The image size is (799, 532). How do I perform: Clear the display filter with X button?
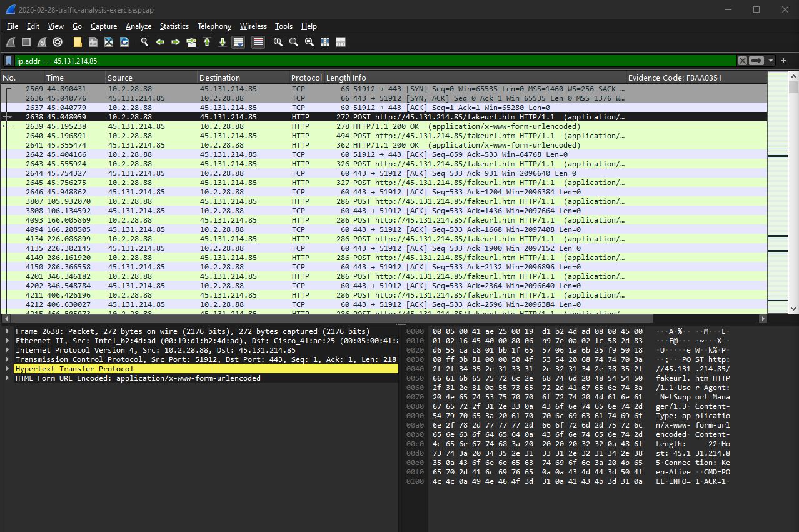(x=742, y=61)
